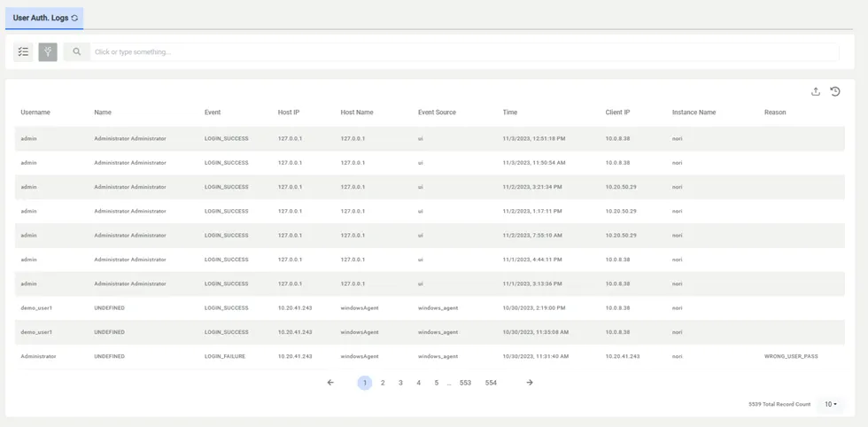Click the search field 'Click or type something...'
This screenshot has height=427, width=868.
point(465,52)
